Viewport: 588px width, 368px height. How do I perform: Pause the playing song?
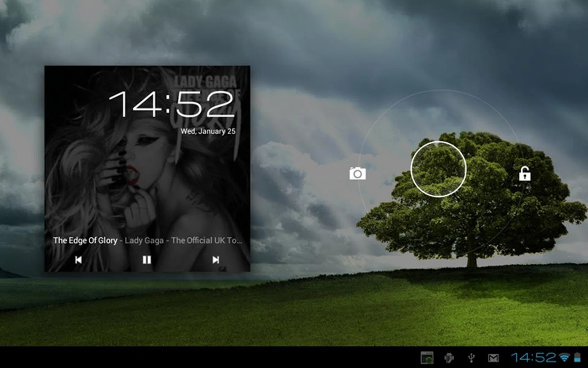[147, 260]
